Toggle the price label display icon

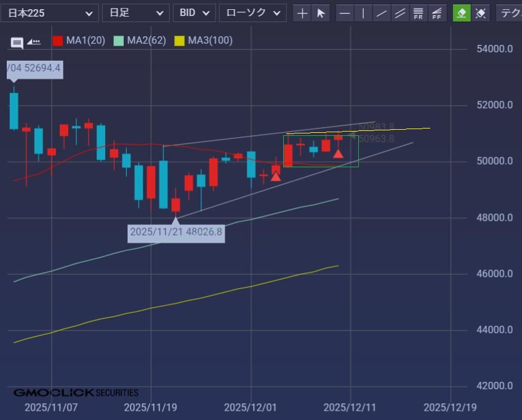click(34, 42)
